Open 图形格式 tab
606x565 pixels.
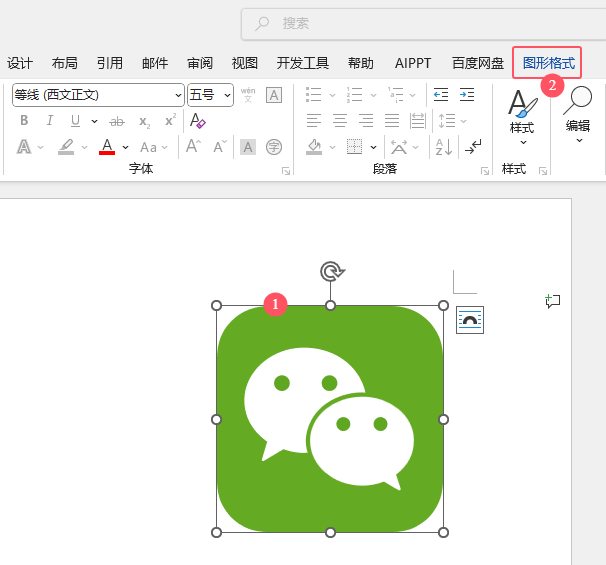[x=549, y=63]
